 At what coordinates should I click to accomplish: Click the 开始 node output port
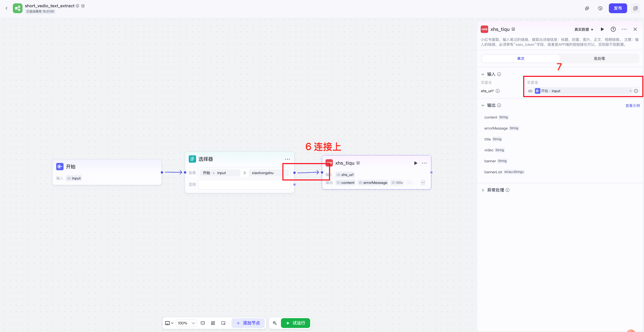click(x=162, y=172)
